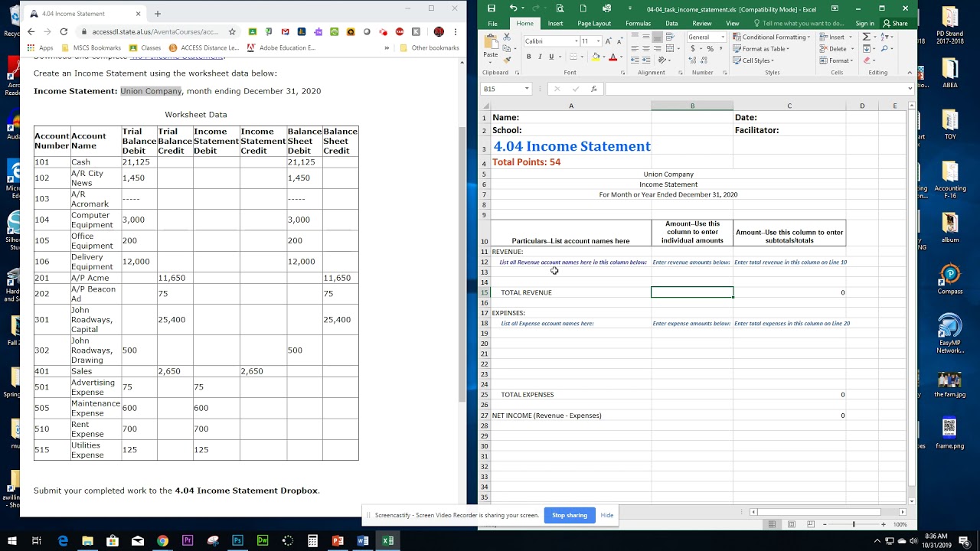Cut selection with the scissors icon
The width and height of the screenshot is (980, 551).
click(507, 36)
